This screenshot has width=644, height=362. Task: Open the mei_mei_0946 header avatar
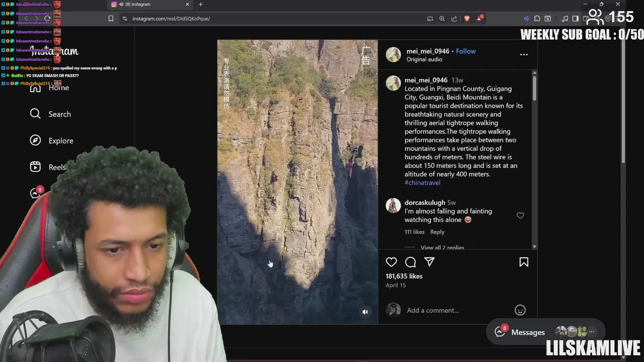pos(393,55)
